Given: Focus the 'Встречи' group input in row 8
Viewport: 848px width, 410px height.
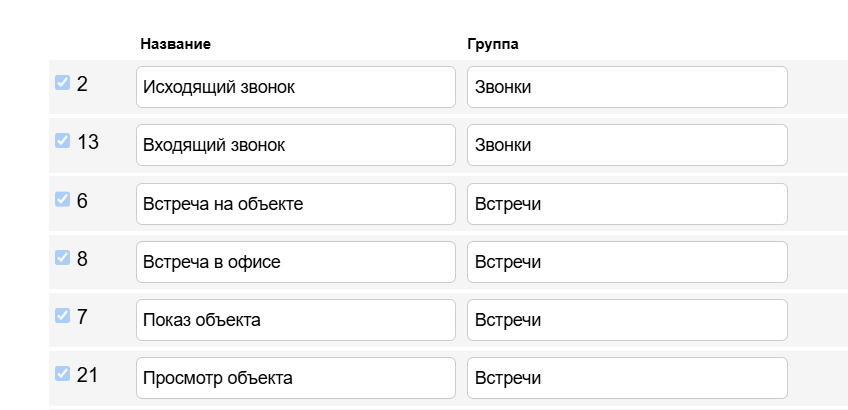Looking at the screenshot, I should 626,262.
